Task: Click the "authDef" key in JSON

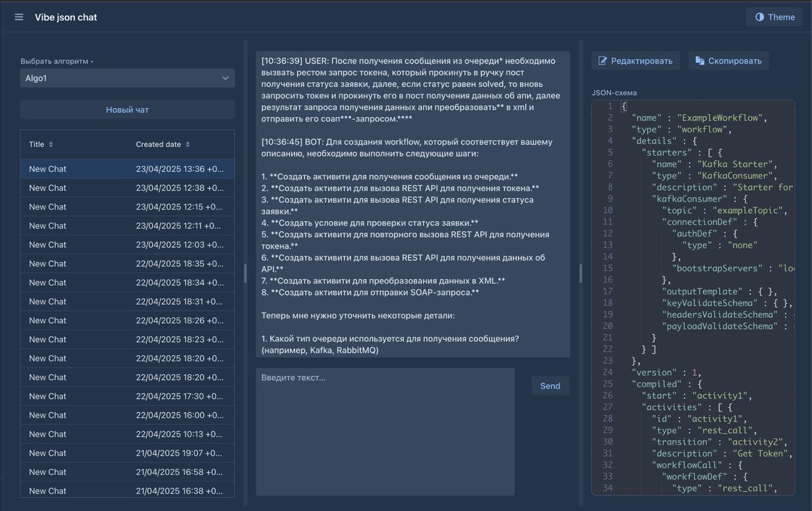Action: tap(694, 233)
